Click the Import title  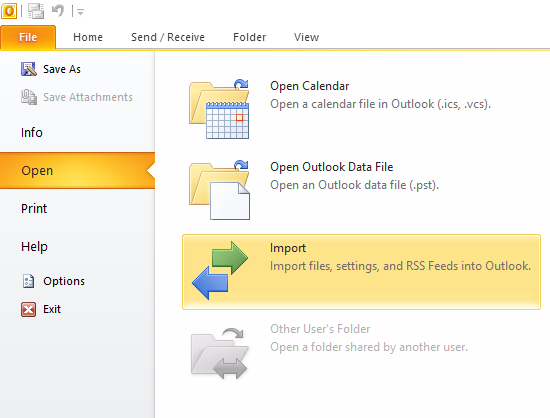[x=288, y=248]
